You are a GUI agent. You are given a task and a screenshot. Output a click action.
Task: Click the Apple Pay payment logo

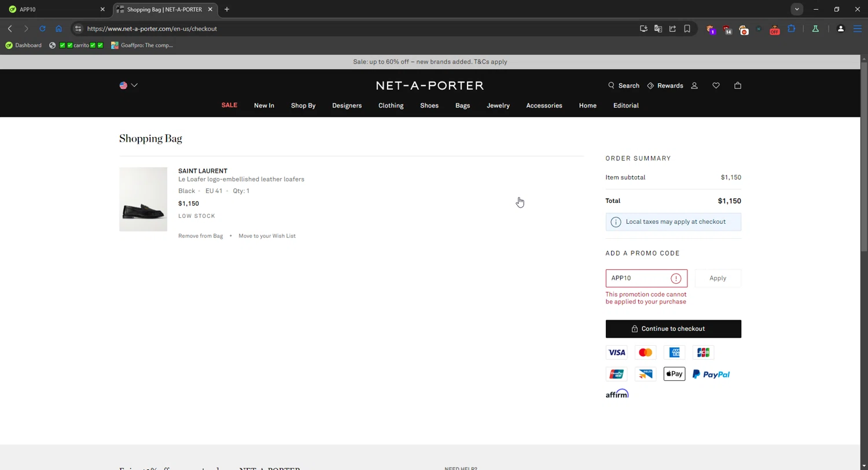(674, 374)
